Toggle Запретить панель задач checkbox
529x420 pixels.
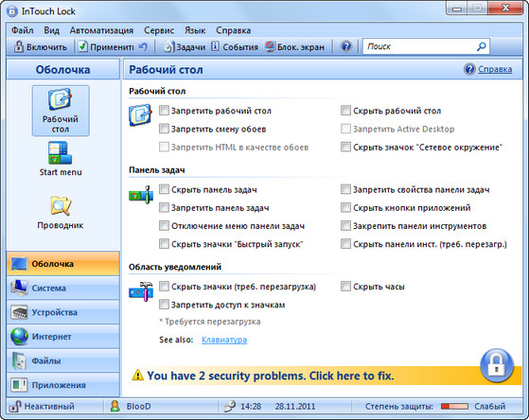(x=164, y=207)
